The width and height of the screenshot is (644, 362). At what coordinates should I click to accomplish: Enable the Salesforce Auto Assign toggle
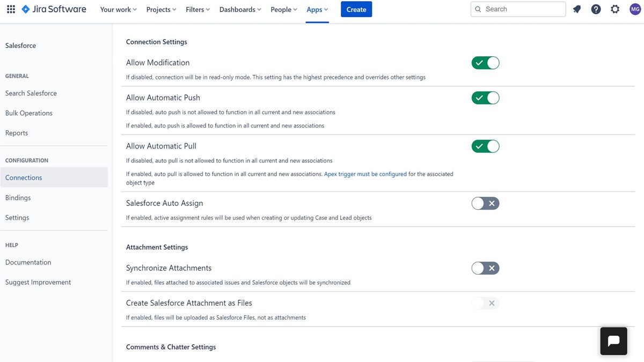(x=485, y=203)
